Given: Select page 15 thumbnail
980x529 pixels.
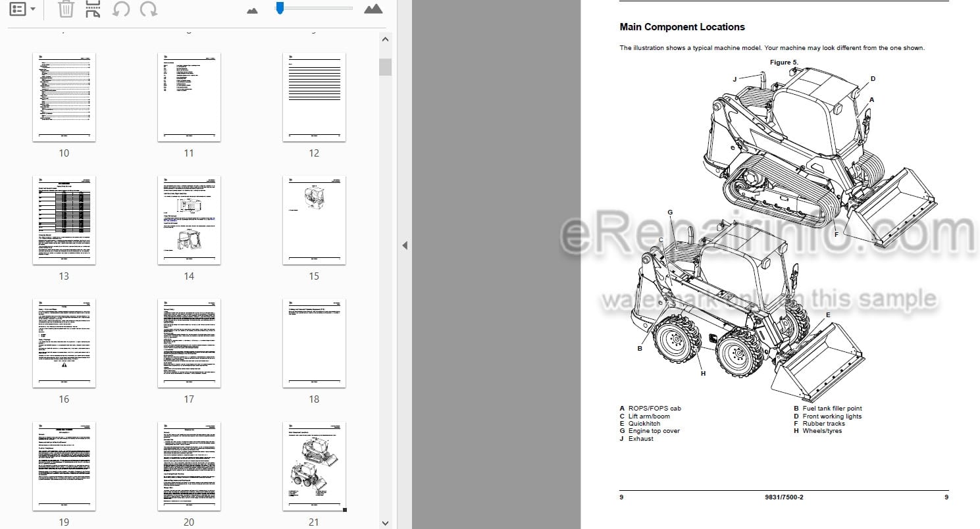Looking at the screenshot, I should pyautogui.click(x=314, y=220).
